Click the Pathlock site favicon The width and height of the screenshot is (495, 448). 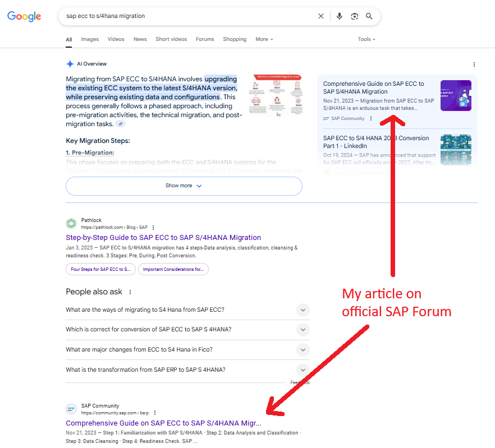[x=71, y=223]
